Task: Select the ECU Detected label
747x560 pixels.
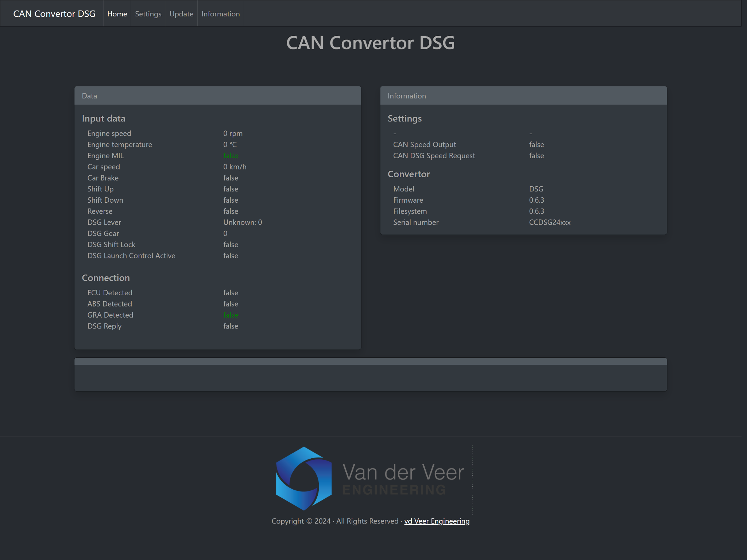Action: [110, 293]
